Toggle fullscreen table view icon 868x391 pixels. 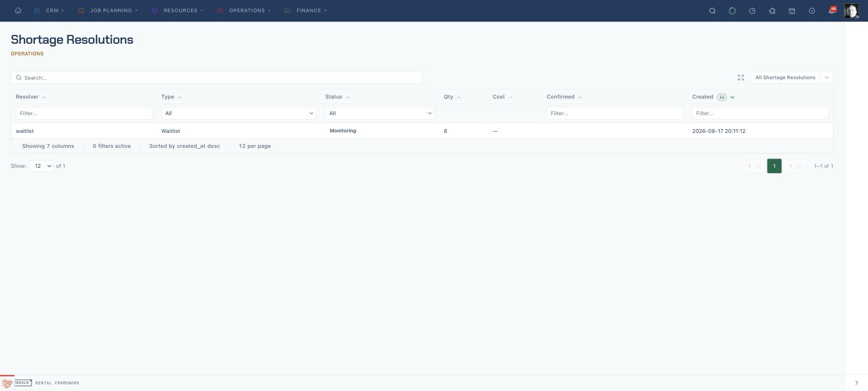click(x=741, y=78)
